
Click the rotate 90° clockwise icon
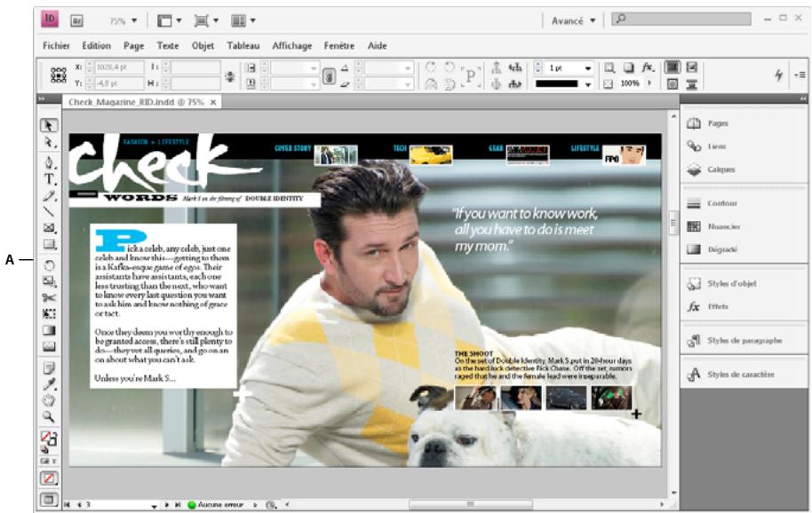tap(430, 67)
